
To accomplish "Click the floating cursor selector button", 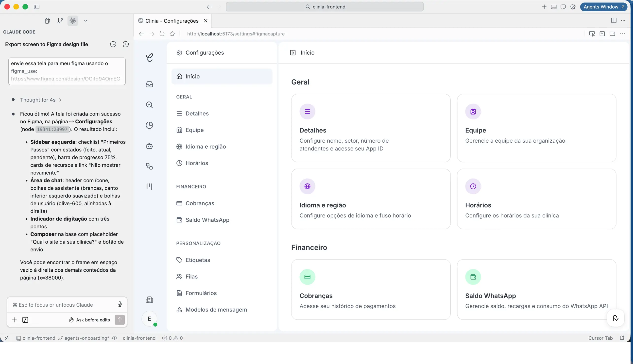I will [x=616, y=318].
